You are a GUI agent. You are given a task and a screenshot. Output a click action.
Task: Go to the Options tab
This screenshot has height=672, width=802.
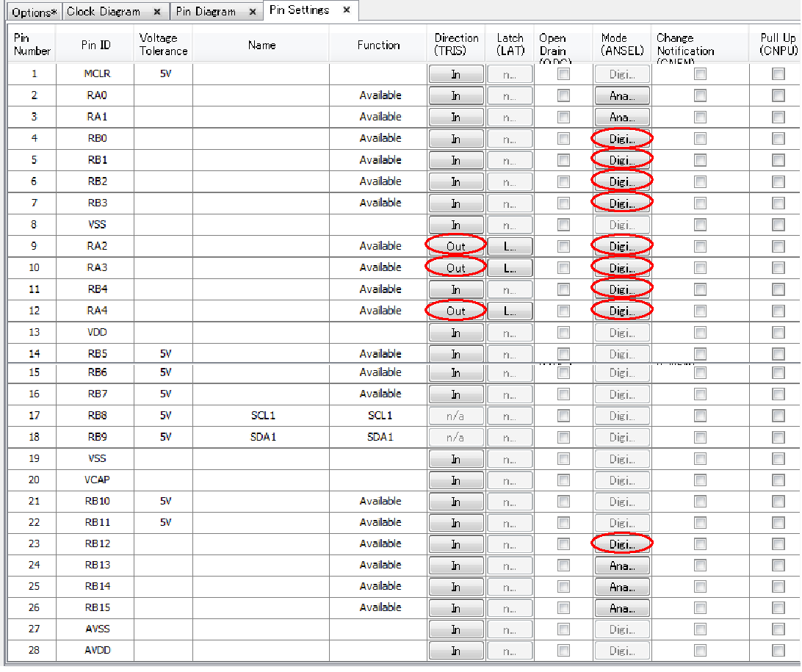click(34, 12)
